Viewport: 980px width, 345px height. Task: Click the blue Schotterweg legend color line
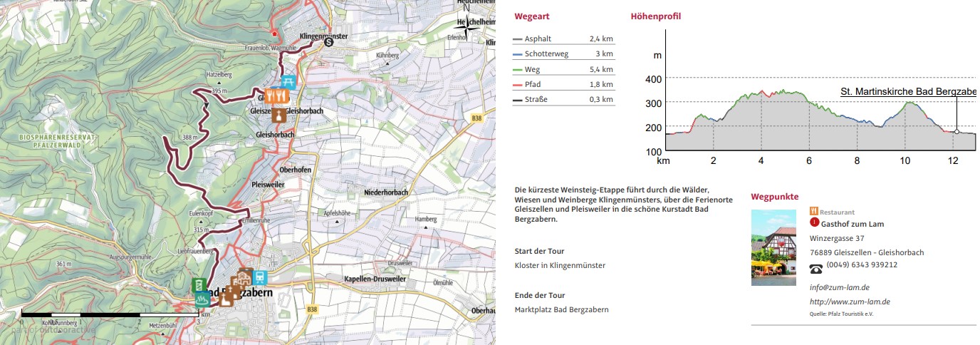[518, 54]
